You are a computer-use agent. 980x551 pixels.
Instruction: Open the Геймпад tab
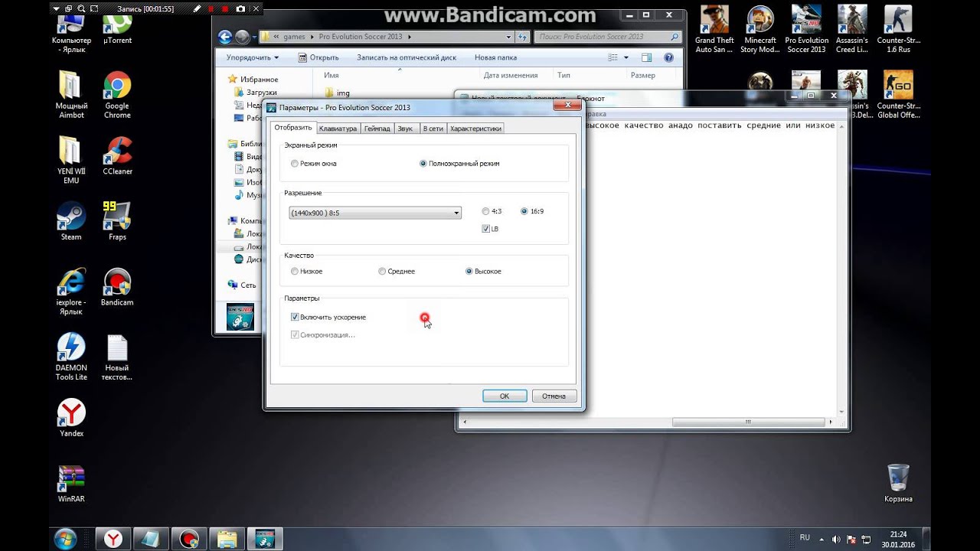coord(377,129)
